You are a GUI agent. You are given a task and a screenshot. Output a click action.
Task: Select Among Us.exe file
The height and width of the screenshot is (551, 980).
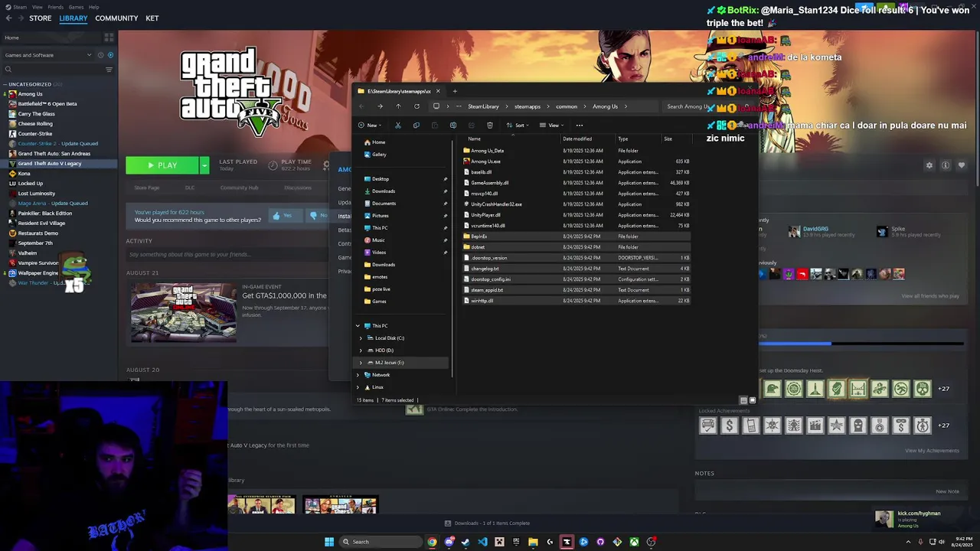[485, 161]
